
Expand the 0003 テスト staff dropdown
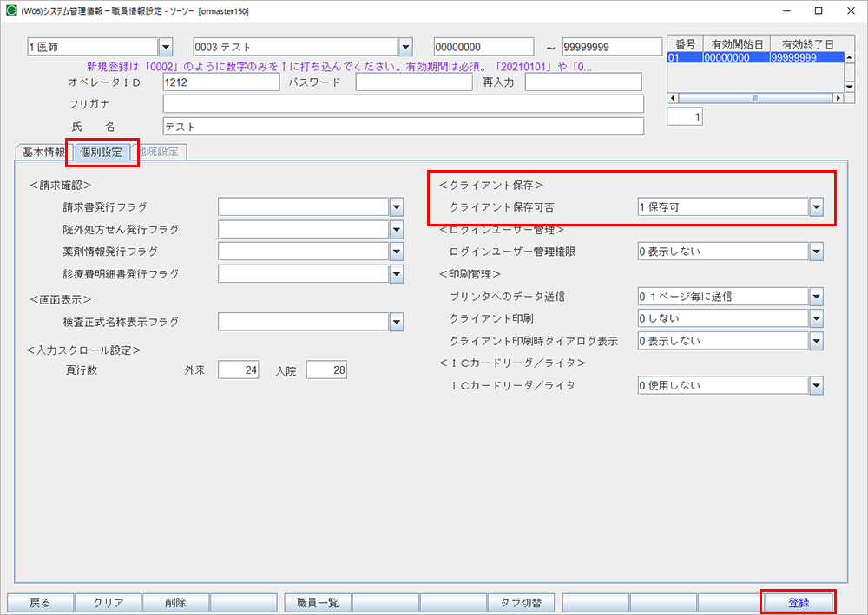[x=405, y=46]
